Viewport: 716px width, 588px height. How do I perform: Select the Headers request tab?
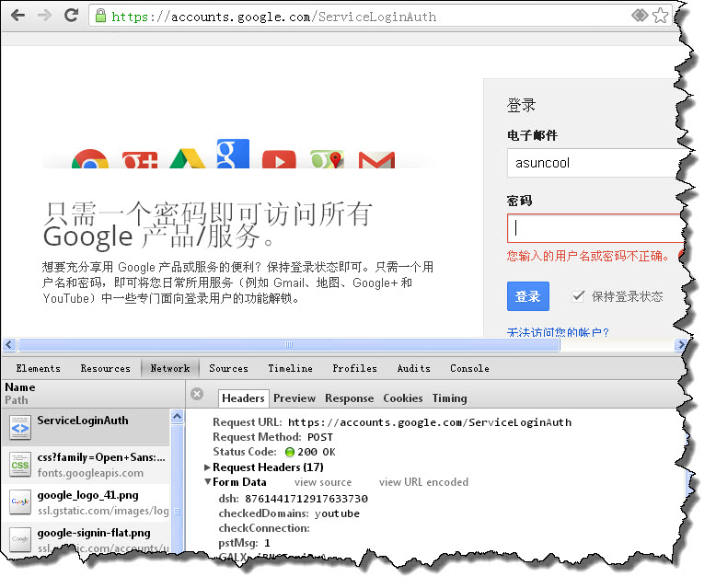243,398
